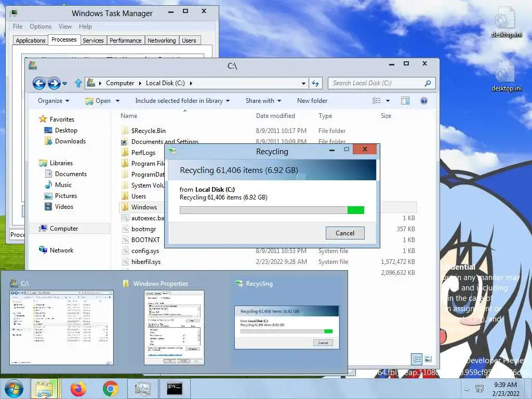Click Local Disk (C:) breadcrumb
Screen dimensions: 532x399
165,83
